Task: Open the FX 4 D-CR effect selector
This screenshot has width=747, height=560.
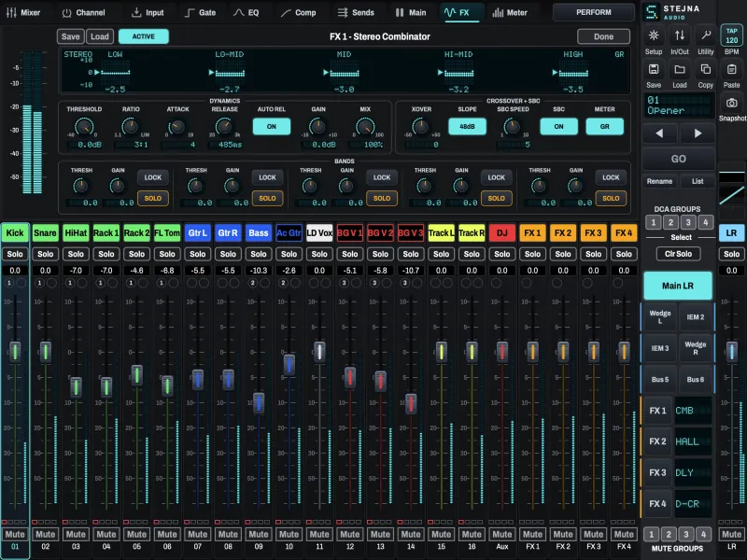Action: [x=693, y=504]
